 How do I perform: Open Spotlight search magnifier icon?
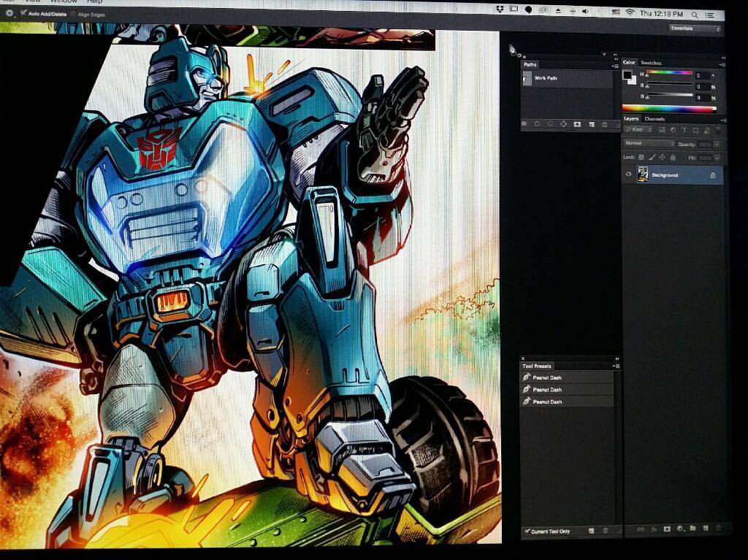(695, 15)
